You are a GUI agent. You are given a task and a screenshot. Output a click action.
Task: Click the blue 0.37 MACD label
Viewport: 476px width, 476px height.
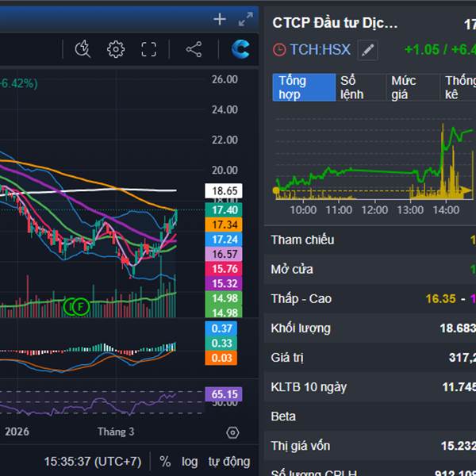[x=221, y=328]
